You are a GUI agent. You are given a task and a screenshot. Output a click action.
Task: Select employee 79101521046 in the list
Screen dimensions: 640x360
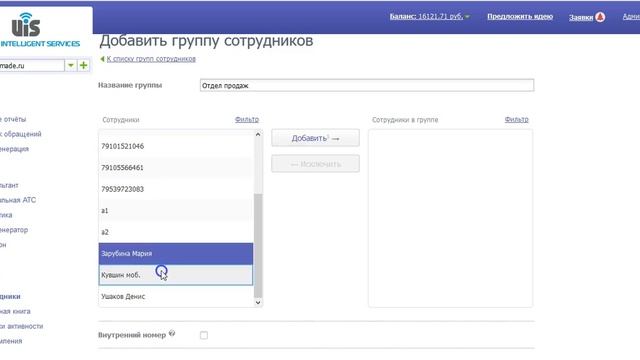pos(176,146)
